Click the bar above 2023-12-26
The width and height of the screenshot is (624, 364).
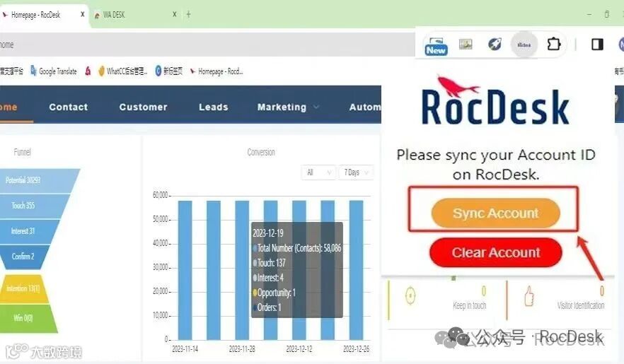tap(356, 270)
